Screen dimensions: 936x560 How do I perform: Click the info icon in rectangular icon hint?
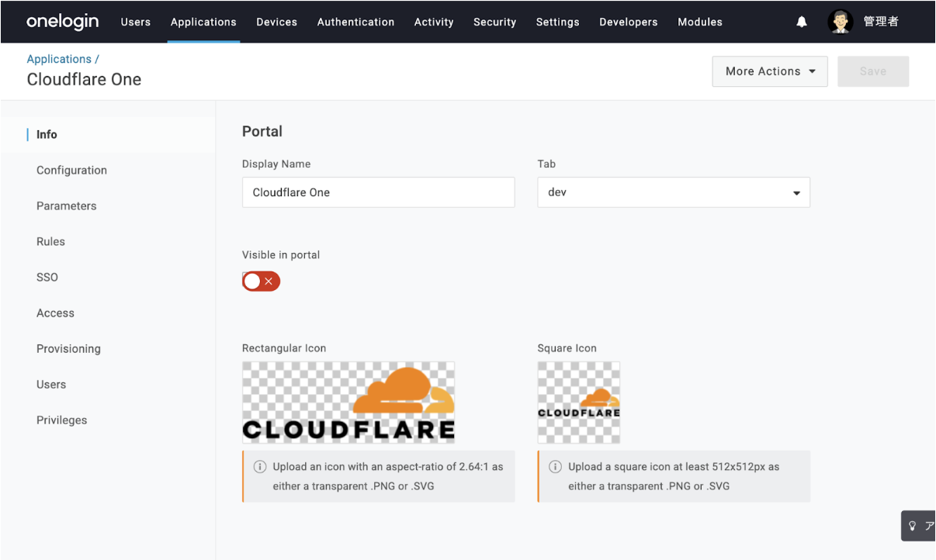(260, 467)
